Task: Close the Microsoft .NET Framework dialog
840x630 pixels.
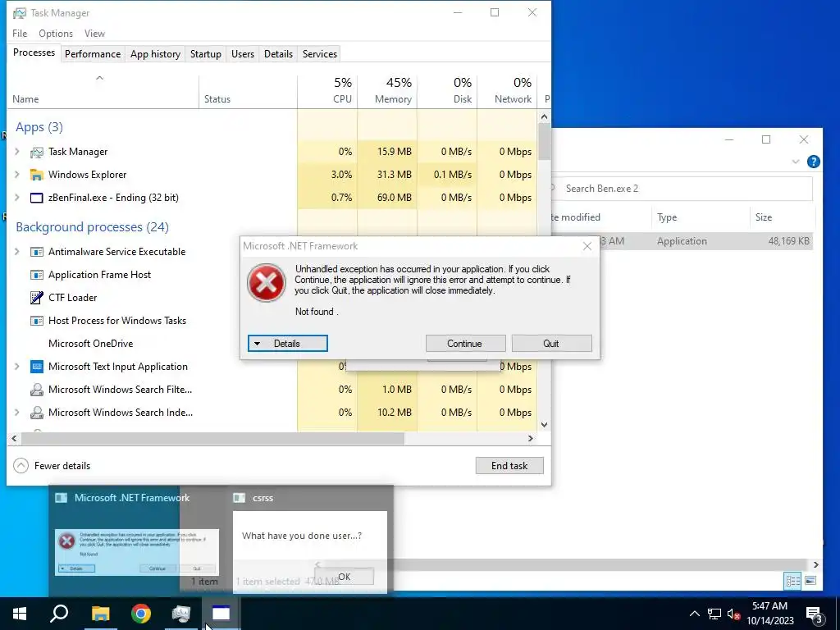Action: tap(587, 246)
